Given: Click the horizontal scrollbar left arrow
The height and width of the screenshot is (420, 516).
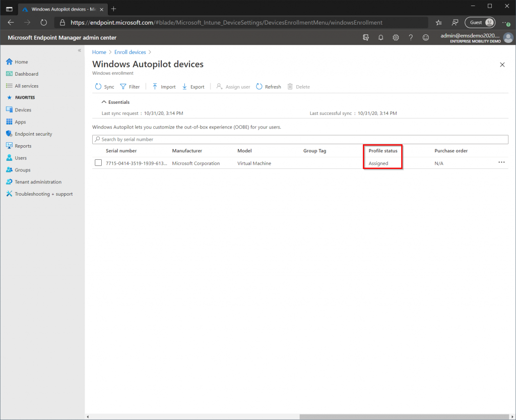Looking at the screenshot, I should 88,416.
